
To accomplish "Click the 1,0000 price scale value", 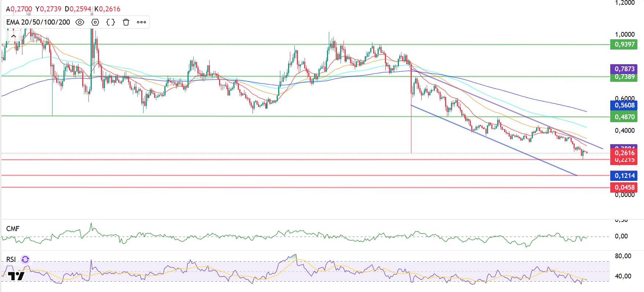I will (625, 34).
